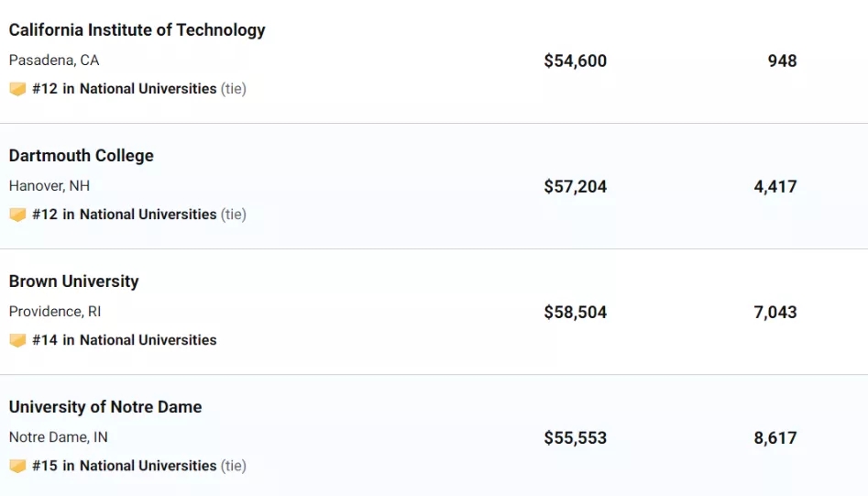Screen dimensions: 868x496
Task: Open California Institute of Technology school link
Action: [x=137, y=30]
